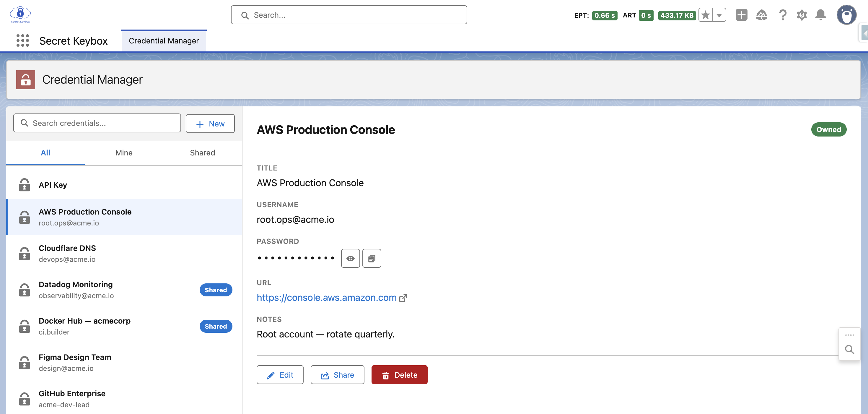The image size is (868, 414).
Task: Click the Shared badge on Docker Hub
Action: (x=216, y=326)
